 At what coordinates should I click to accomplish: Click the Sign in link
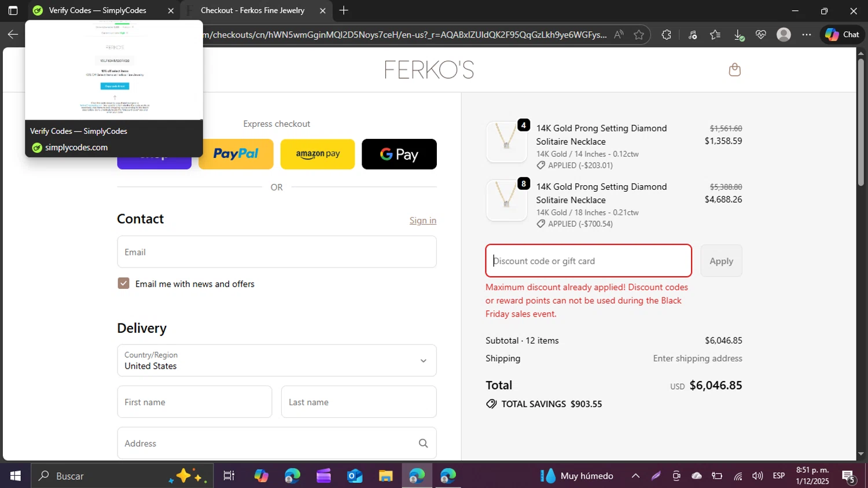pos(423,221)
